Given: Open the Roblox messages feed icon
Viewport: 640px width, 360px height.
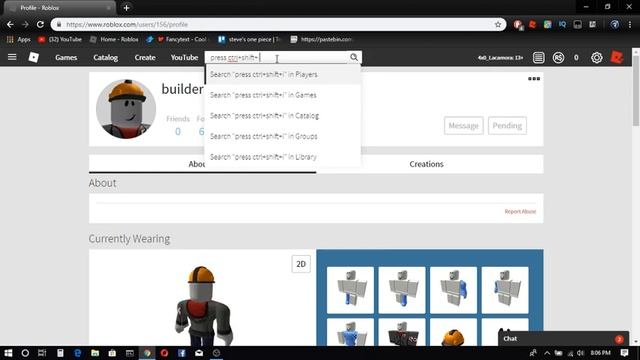Looking at the screenshot, I should 538,58.
